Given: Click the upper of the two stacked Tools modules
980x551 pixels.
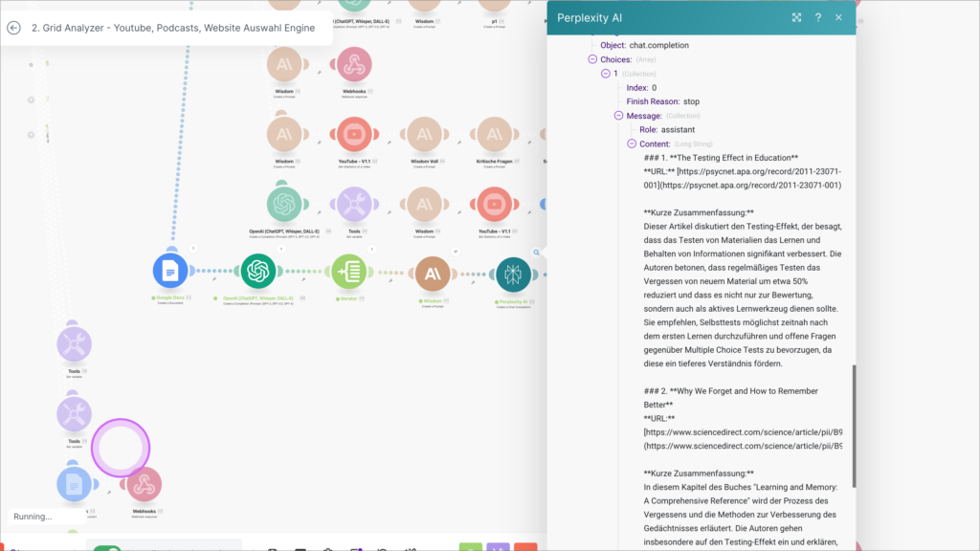Looking at the screenshot, I should pos(74,344).
